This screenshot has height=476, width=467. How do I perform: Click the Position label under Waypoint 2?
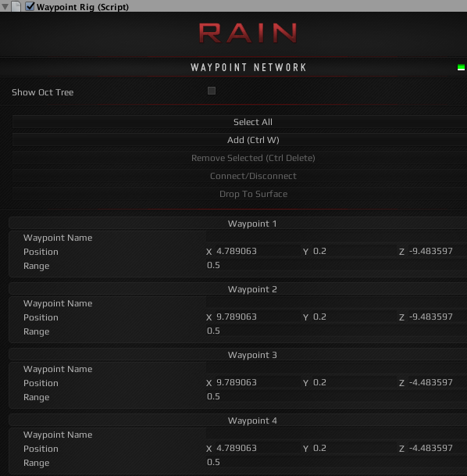(x=41, y=317)
